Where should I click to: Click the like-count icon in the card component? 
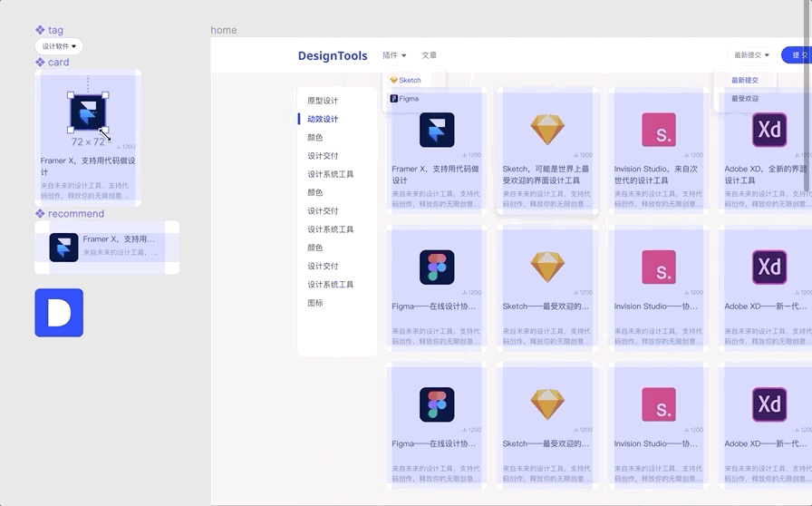coord(119,147)
